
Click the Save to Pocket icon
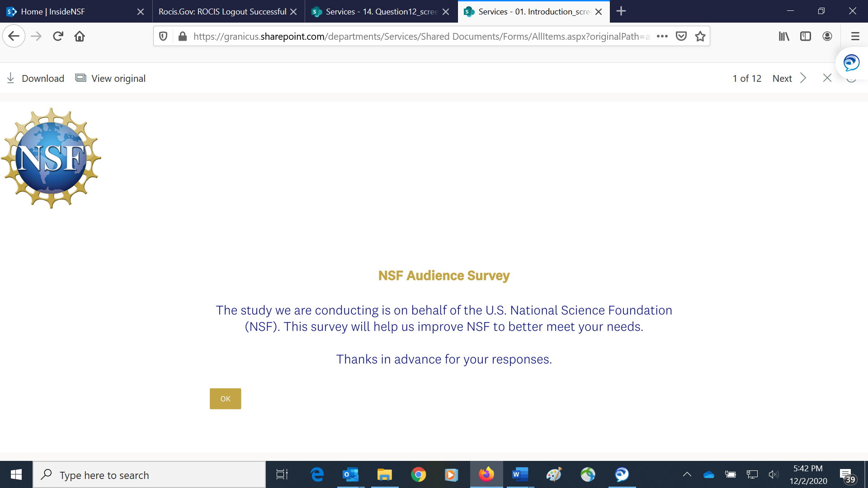[x=681, y=36]
